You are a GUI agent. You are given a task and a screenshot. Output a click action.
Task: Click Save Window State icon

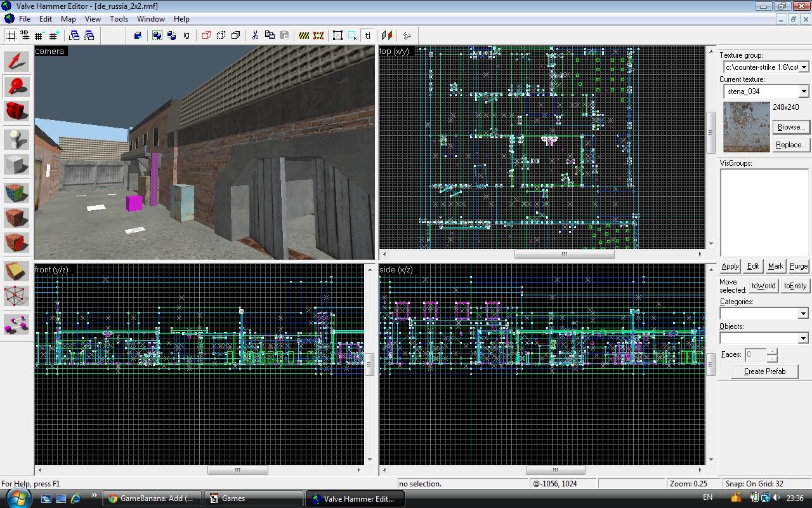point(89,36)
